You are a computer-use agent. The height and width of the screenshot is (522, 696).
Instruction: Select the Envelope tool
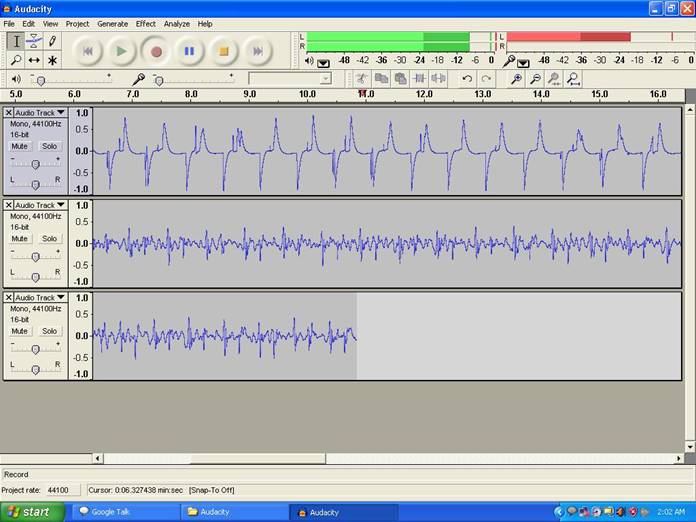[34, 41]
